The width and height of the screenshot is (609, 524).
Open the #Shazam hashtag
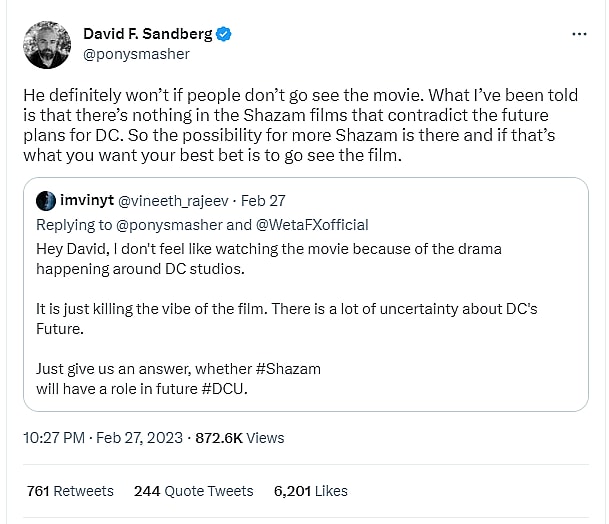(287, 369)
